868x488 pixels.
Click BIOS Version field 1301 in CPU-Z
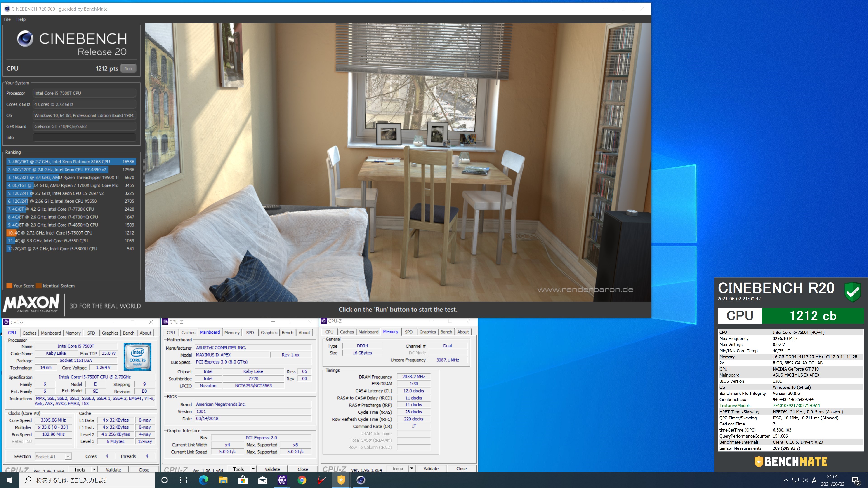[x=253, y=411]
